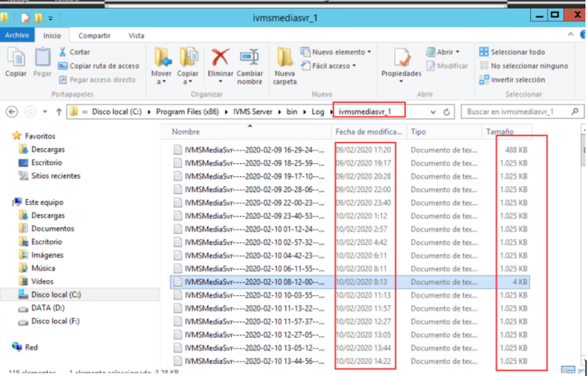This screenshot has height=376, width=588.
Task: Click the Log breadcrumb
Action: coord(317,111)
